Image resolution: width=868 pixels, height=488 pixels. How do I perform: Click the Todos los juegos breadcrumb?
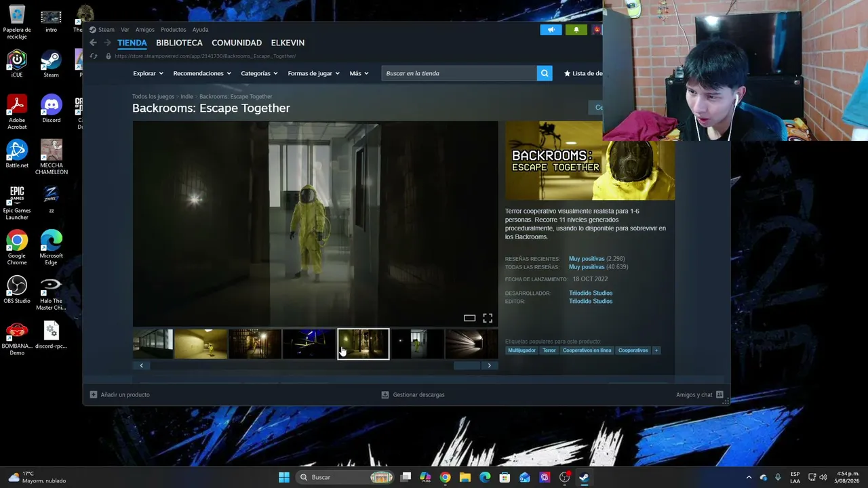(153, 97)
